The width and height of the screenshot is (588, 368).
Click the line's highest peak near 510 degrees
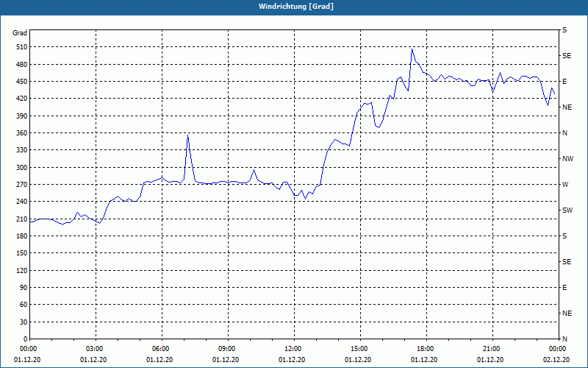tap(412, 49)
